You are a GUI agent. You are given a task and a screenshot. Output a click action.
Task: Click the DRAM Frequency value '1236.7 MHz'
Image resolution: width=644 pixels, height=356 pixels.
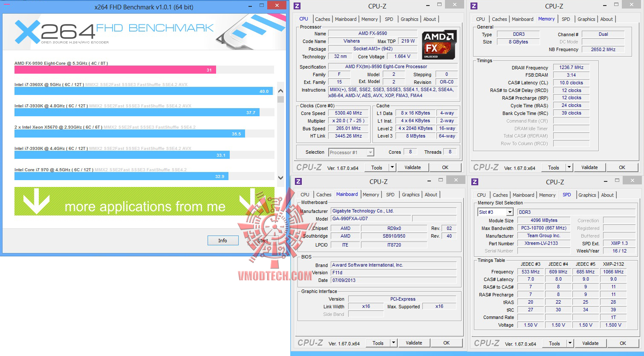click(572, 68)
